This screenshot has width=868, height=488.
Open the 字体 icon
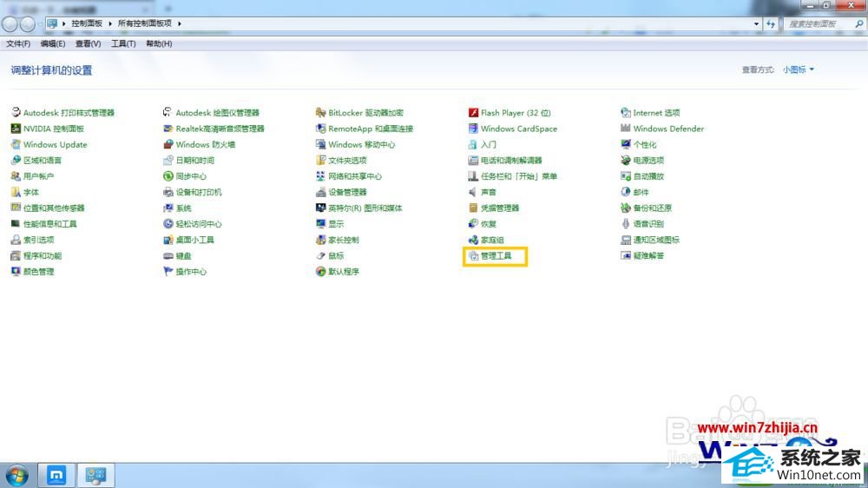[16, 192]
